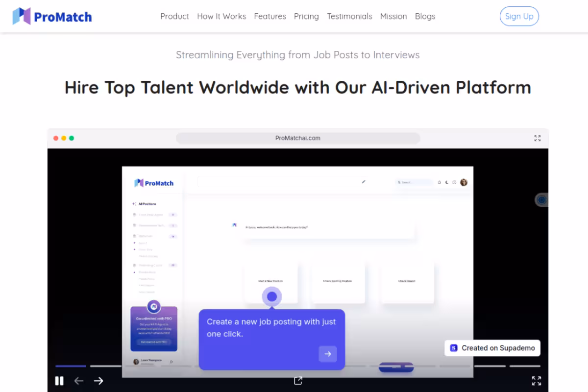
Task: Go to the previous demo step arrow
Action: (79, 381)
